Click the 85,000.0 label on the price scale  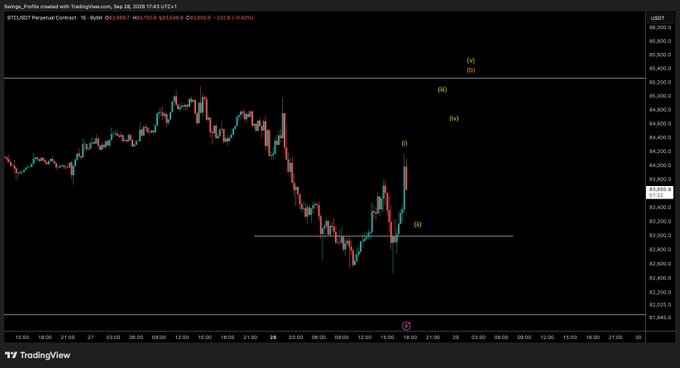point(660,96)
